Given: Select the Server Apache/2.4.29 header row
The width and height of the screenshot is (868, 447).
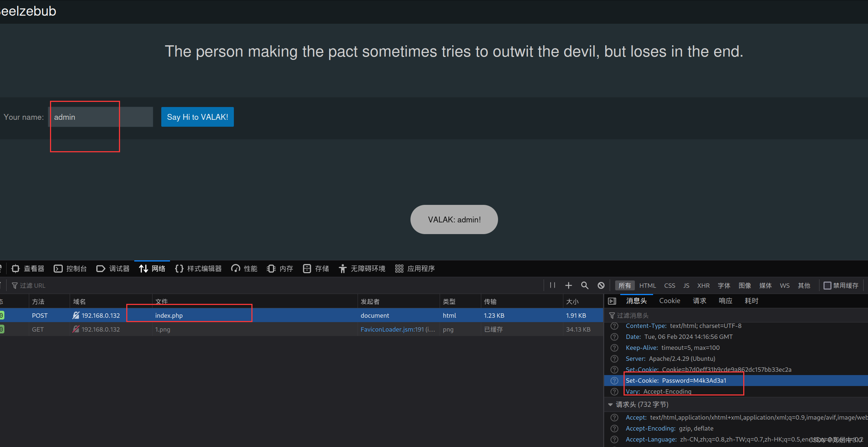Looking at the screenshot, I should click(736, 359).
